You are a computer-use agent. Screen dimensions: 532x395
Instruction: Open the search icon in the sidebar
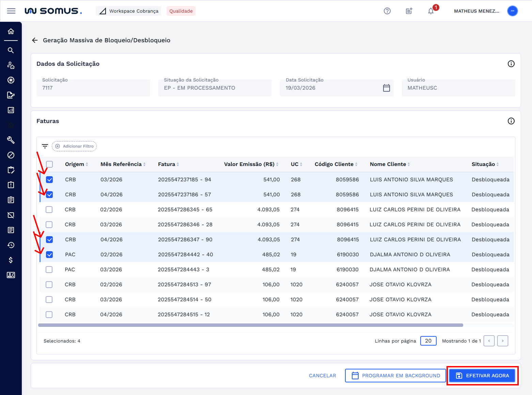click(11, 50)
